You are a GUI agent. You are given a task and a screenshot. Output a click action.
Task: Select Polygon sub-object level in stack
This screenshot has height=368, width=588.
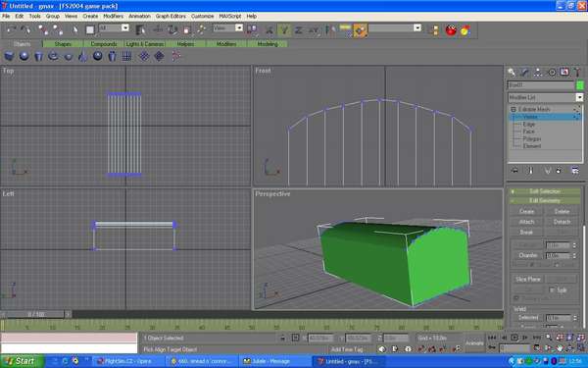(532, 139)
